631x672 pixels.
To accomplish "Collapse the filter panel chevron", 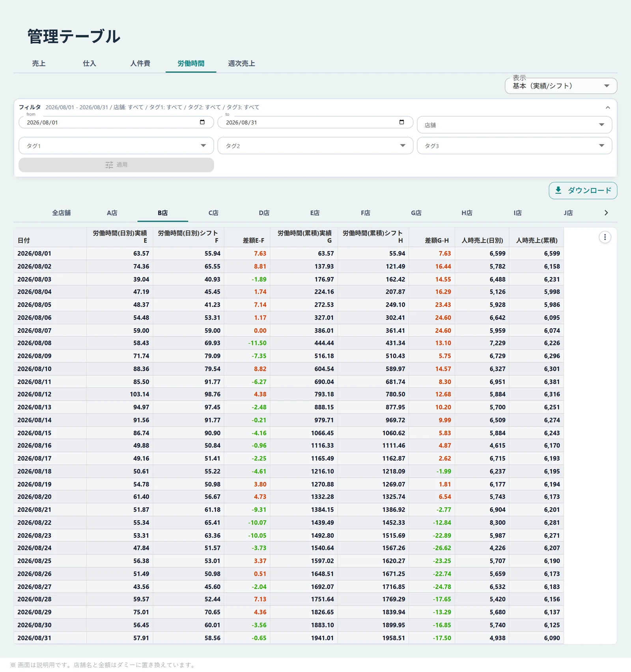I will point(608,108).
